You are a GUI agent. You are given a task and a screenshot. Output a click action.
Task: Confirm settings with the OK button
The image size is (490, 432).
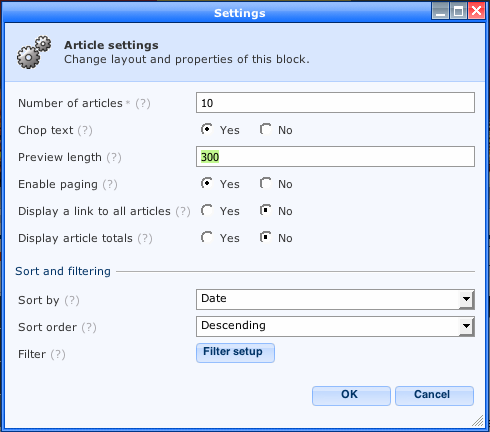pos(351,396)
